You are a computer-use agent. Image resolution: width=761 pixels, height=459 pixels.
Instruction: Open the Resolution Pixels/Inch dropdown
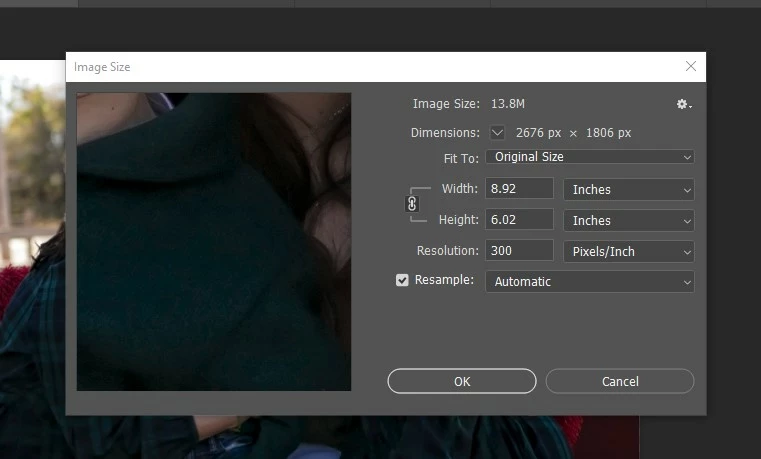click(x=629, y=252)
